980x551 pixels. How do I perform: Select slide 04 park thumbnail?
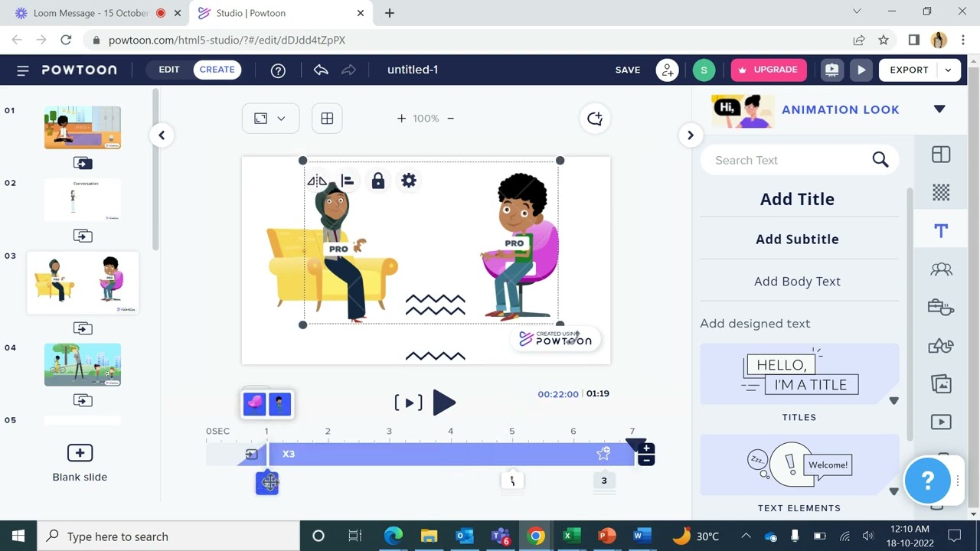pyautogui.click(x=83, y=364)
